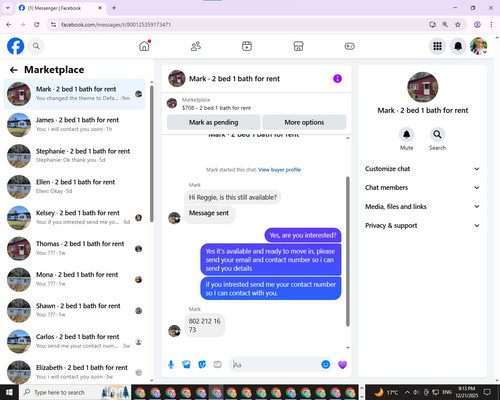Viewport: 500px width, 400px height.
Task: Click the chat messages scrollbar
Action: click(348, 251)
